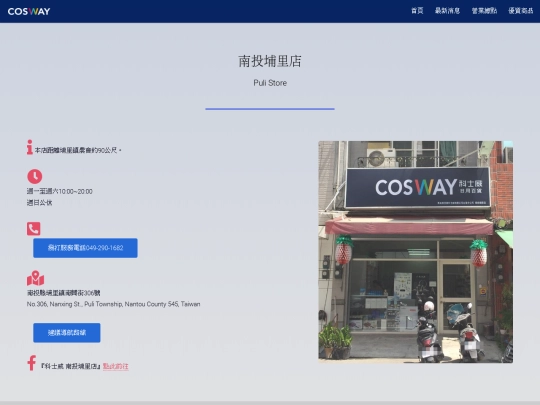Select the 科士威 南投埔里店 Facebook page name
This screenshot has height=405, width=540.
[x=71, y=366]
